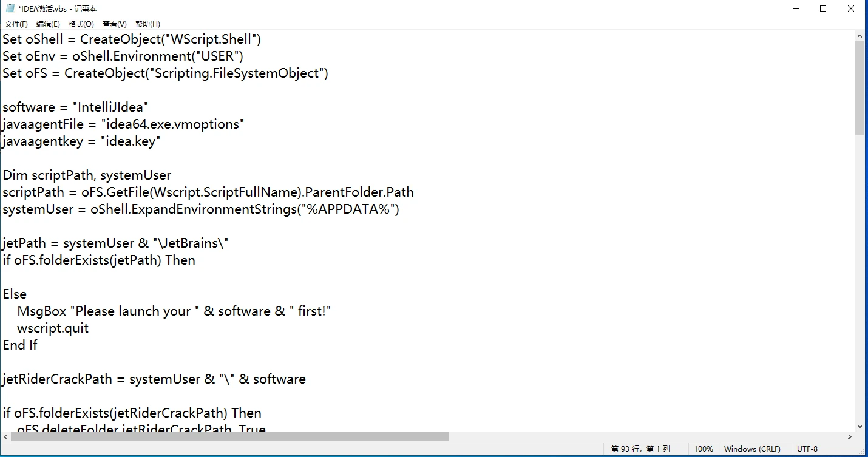
Task: Click the MsgBox "Please launch your" line
Action: pos(174,311)
